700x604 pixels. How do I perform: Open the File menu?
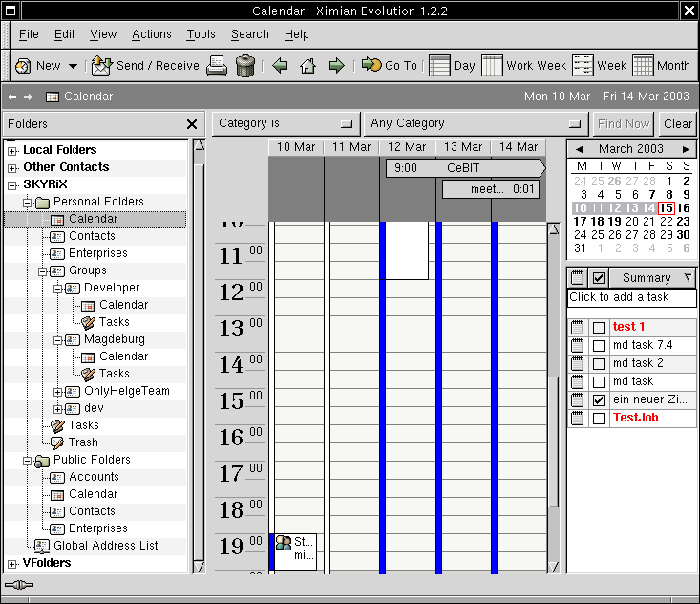point(29,34)
